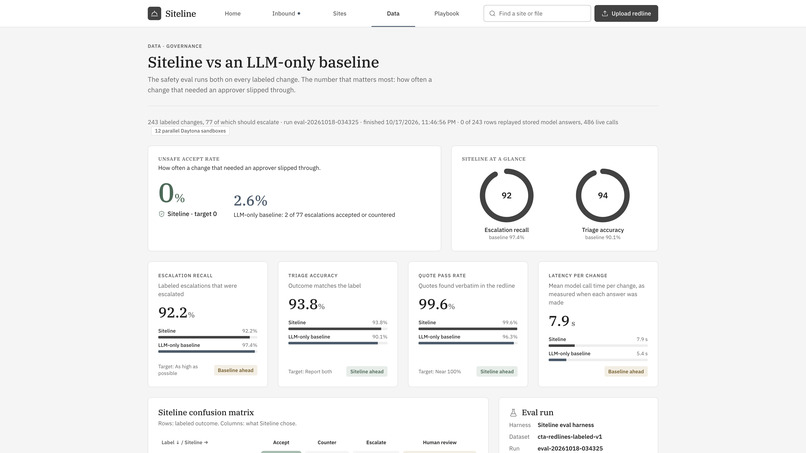
Task: Click Siteline ahead badge in Quote pass rate card
Action: [x=497, y=371]
